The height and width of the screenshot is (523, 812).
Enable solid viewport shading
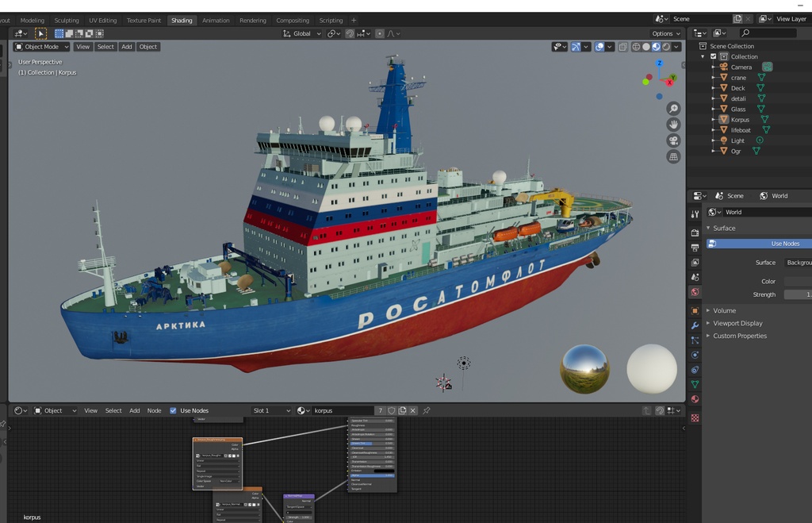pos(646,47)
